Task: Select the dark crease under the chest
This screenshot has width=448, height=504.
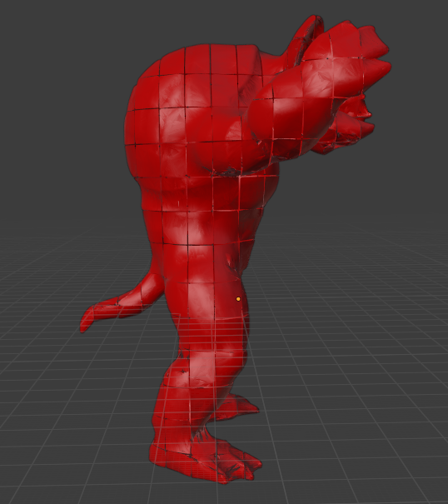Action: [x=230, y=172]
